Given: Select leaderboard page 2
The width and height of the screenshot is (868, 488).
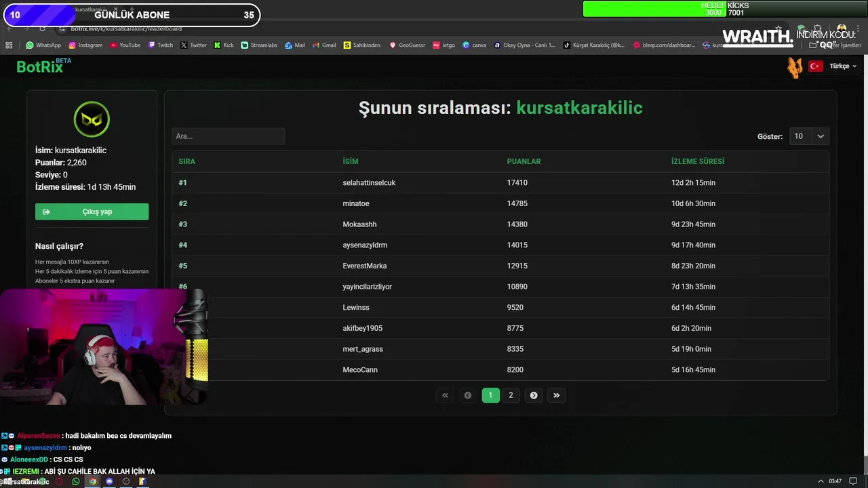Looking at the screenshot, I should click(511, 395).
